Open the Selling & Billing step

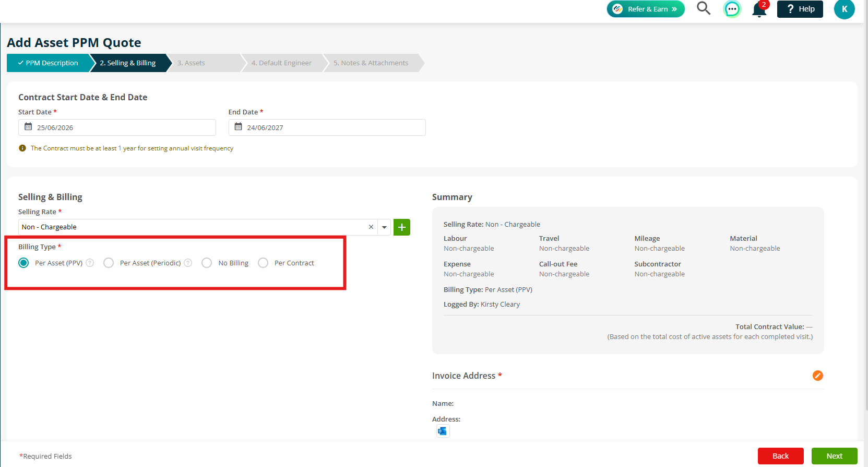point(128,63)
